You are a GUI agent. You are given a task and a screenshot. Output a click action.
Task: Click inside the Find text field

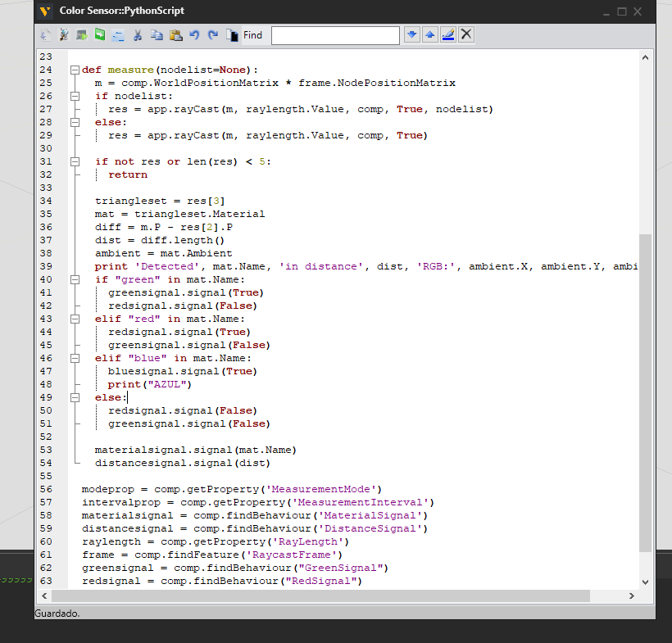coord(335,35)
